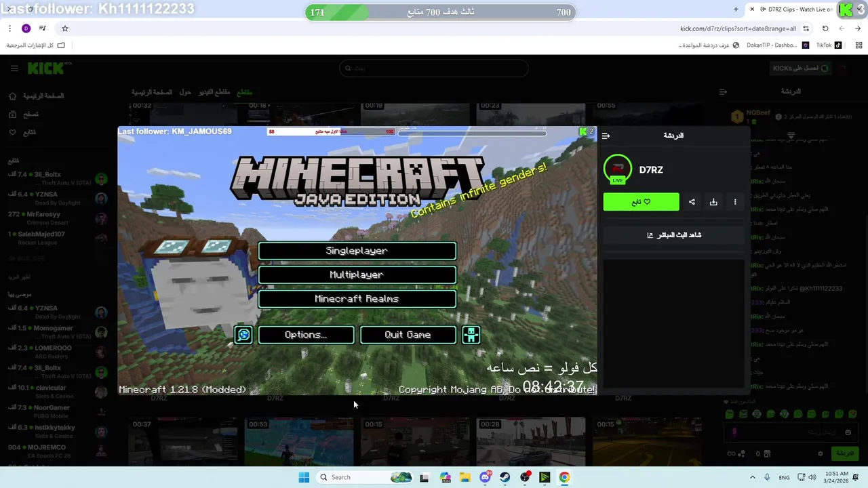Open the apps grid icon in bookmarks bar
The image size is (868, 488).
[x=859, y=45]
